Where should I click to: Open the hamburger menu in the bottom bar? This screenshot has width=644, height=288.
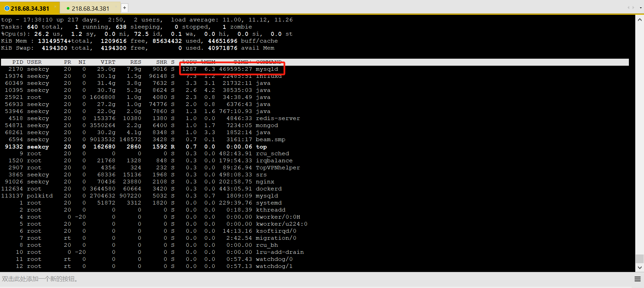(637, 279)
